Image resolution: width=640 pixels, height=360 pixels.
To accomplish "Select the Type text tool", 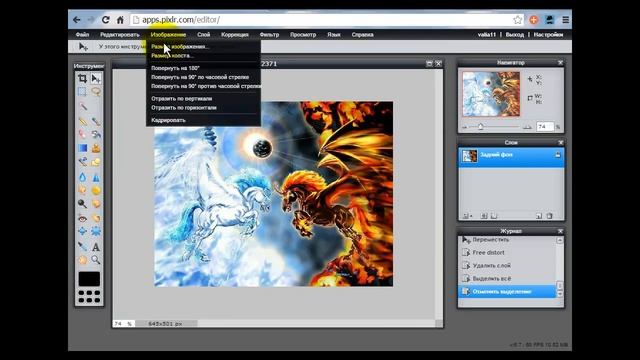I will [96, 247].
